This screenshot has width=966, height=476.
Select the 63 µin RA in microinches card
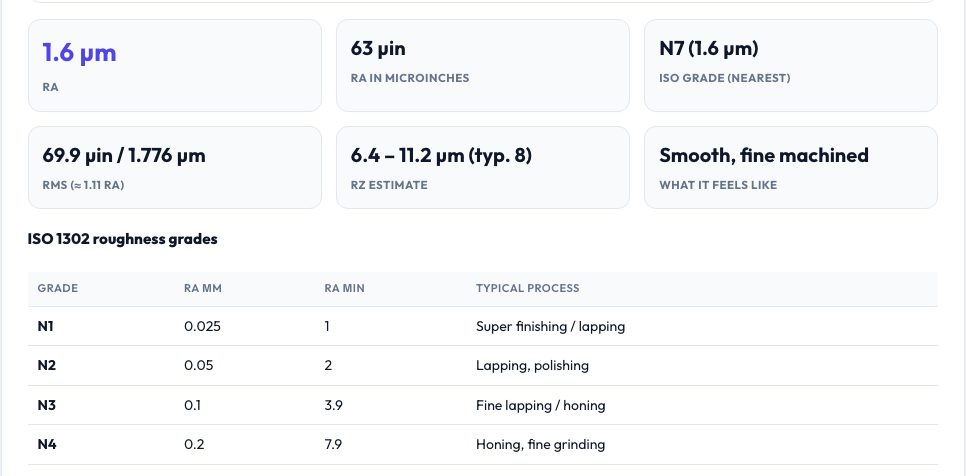[x=483, y=65]
